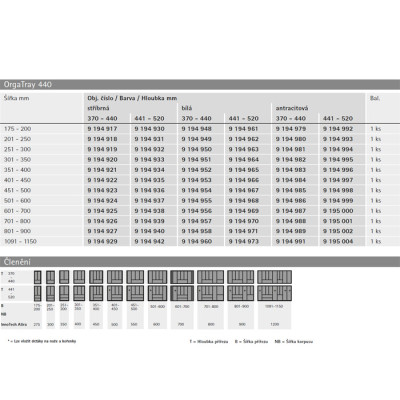The image size is (400, 400).
Task: Click the Členění section title
Action: point(17,262)
